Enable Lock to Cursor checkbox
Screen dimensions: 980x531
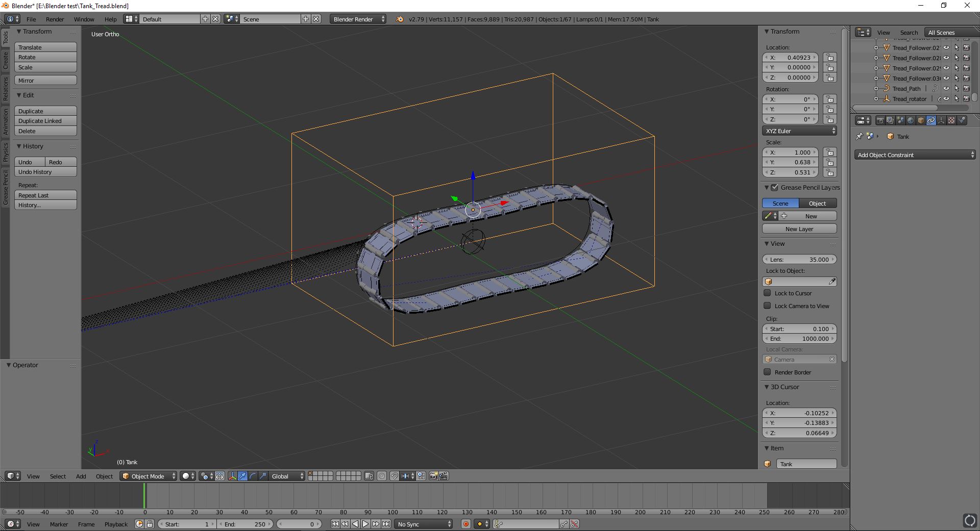[767, 293]
